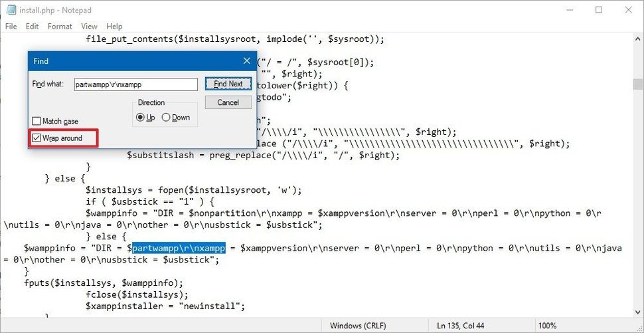This screenshot has width=644, height=333.
Task: Select the Up direction radio button
Action: [x=141, y=118]
